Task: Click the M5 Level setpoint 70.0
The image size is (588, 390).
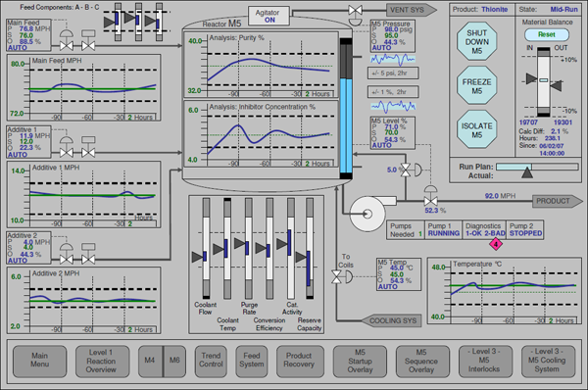Action: pyautogui.click(x=391, y=132)
